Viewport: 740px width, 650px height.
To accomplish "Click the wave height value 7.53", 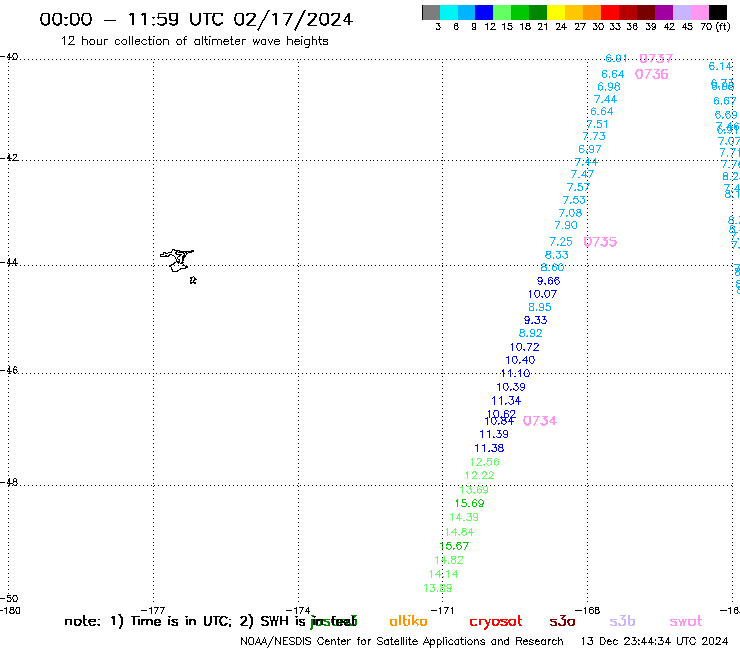I will coord(574,200).
